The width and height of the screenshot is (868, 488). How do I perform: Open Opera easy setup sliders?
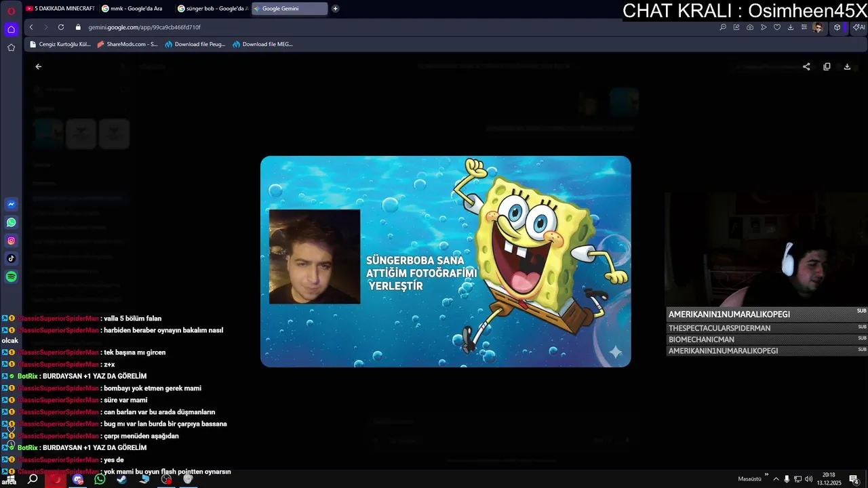tap(804, 27)
